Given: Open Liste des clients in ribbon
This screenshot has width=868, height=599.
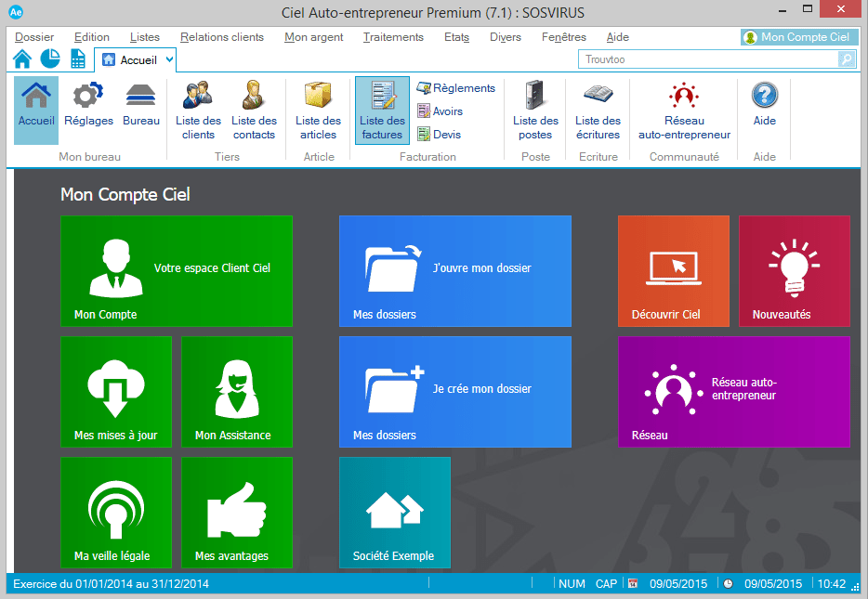Looking at the screenshot, I should (x=198, y=111).
